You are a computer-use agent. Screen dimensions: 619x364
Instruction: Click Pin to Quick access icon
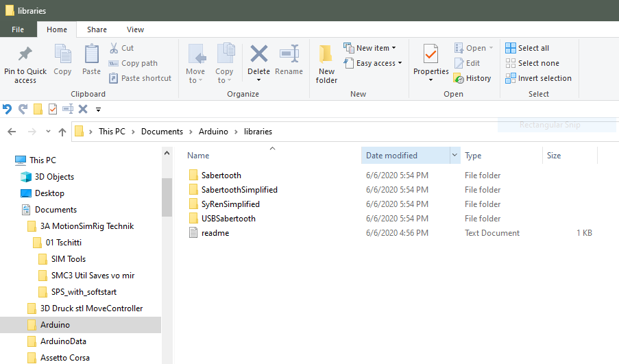pos(25,54)
